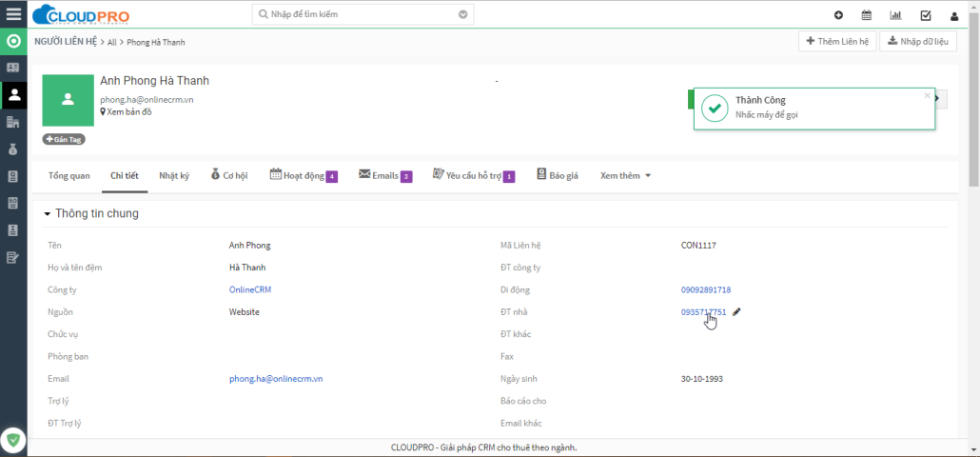Dismiss the Thành Công notification

(x=928, y=95)
